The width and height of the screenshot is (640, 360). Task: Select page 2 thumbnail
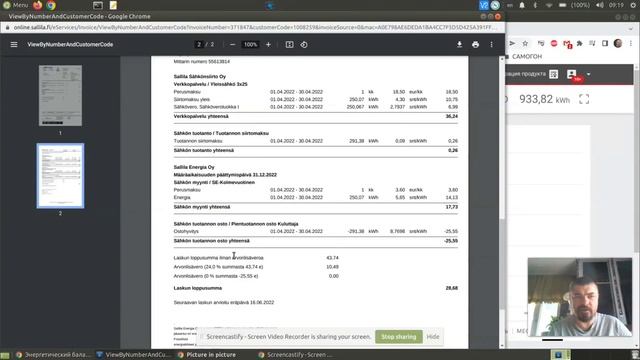pyautogui.click(x=60, y=176)
